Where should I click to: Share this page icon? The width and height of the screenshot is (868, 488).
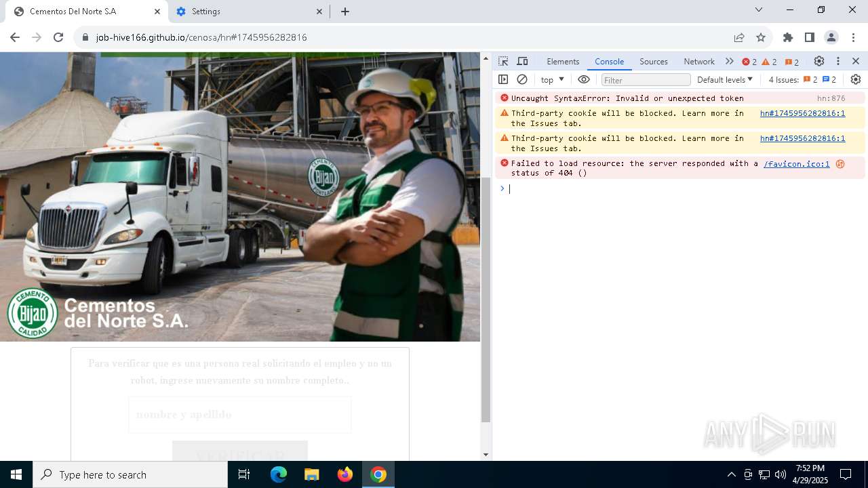click(x=739, y=37)
